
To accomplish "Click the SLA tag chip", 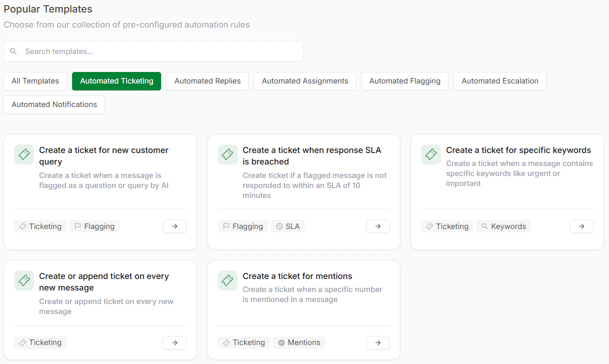I will [x=288, y=226].
